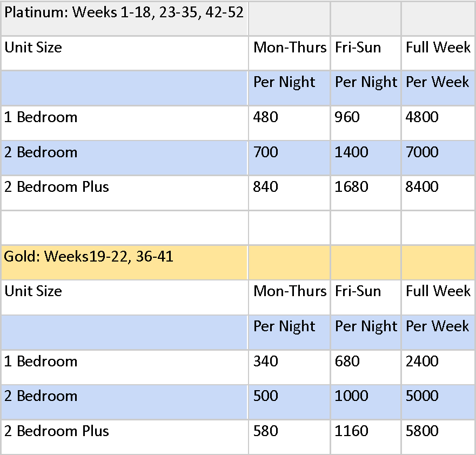Viewport: 476px width, 455px height.
Task: Select the cell containing 840
Action: (x=289, y=193)
